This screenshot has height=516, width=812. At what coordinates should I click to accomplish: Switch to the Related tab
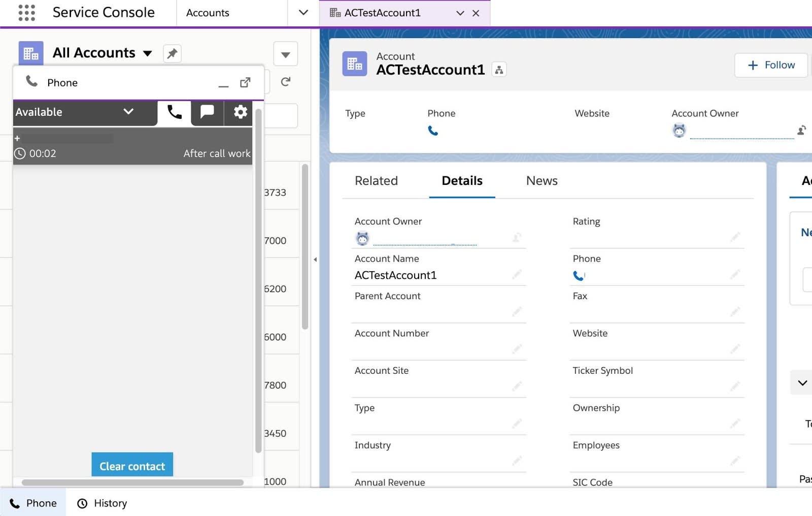[x=376, y=181]
